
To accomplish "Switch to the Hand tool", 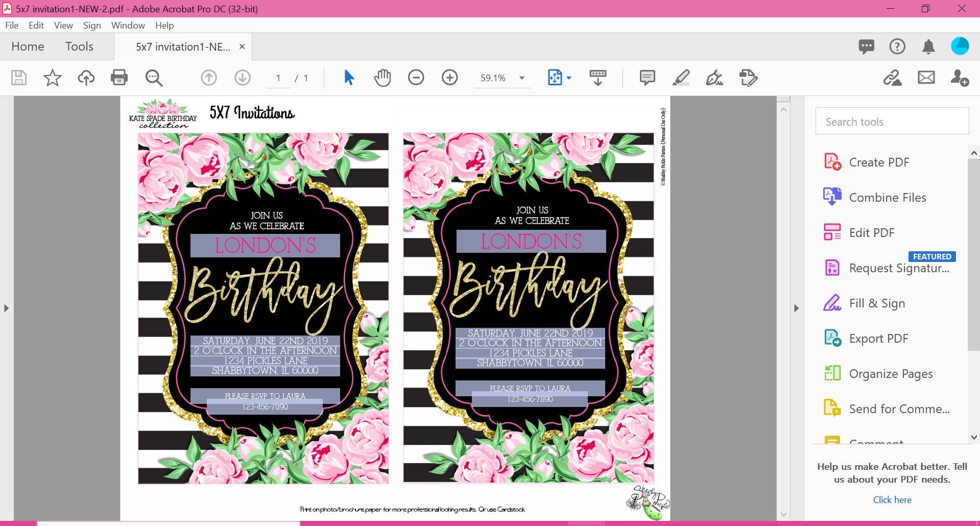I will pyautogui.click(x=382, y=78).
